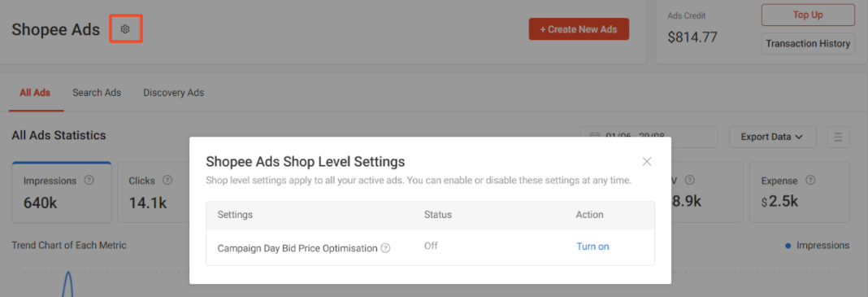The height and width of the screenshot is (297, 868).
Task: Click Trend Chart of Each Metric label
Action: 69,245
